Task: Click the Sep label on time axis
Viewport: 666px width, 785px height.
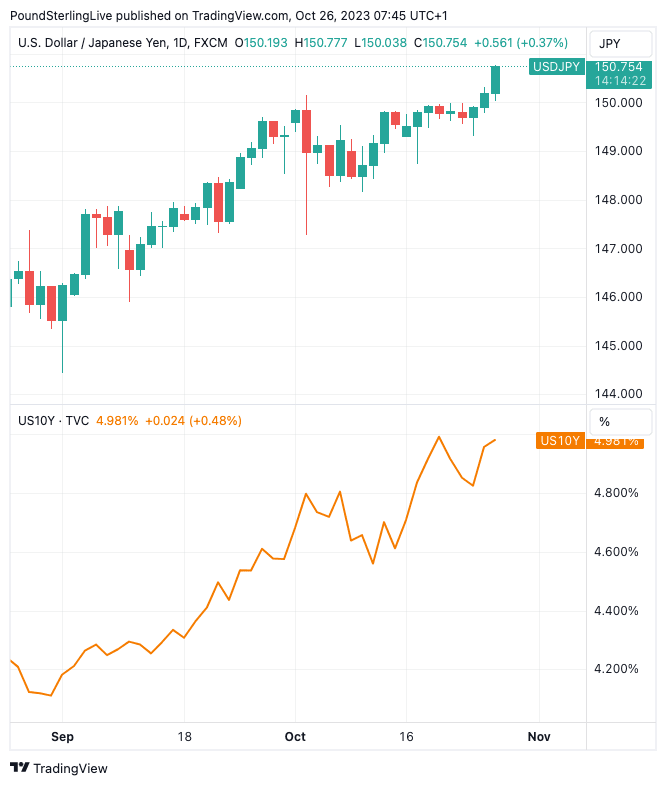Action: click(62, 737)
